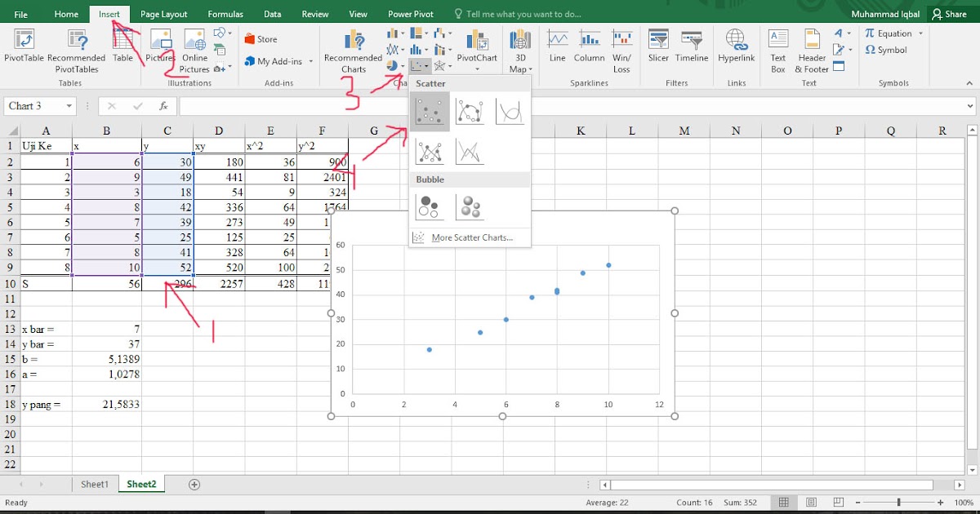Open the WordArt dropdown

click(841, 33)
